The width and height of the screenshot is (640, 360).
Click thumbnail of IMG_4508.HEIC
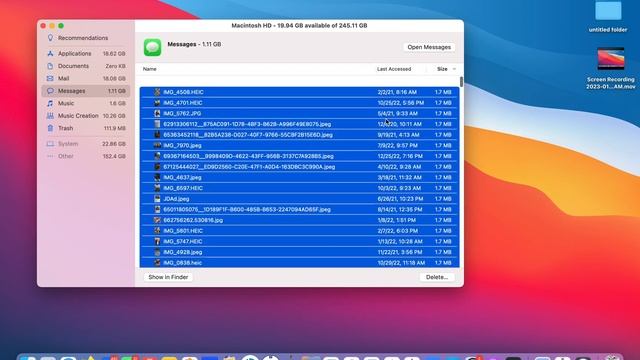pos(157,92)
